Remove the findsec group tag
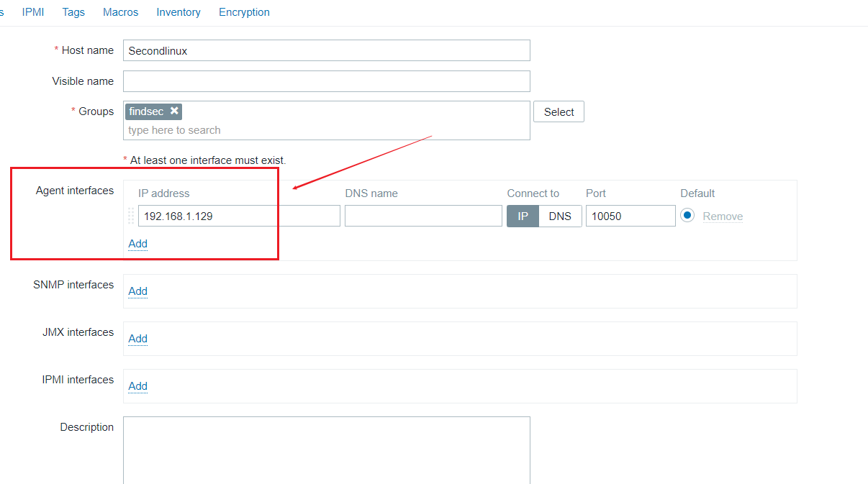The image size is (868, 484). [172, 111]
